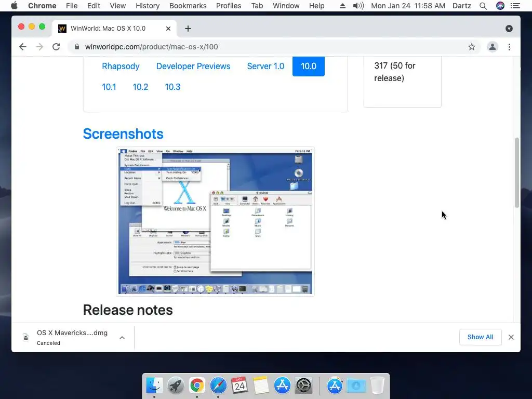532x399 pixels.
Task: Open the App Store from the Dock
Action: click(x=282, y=385)
